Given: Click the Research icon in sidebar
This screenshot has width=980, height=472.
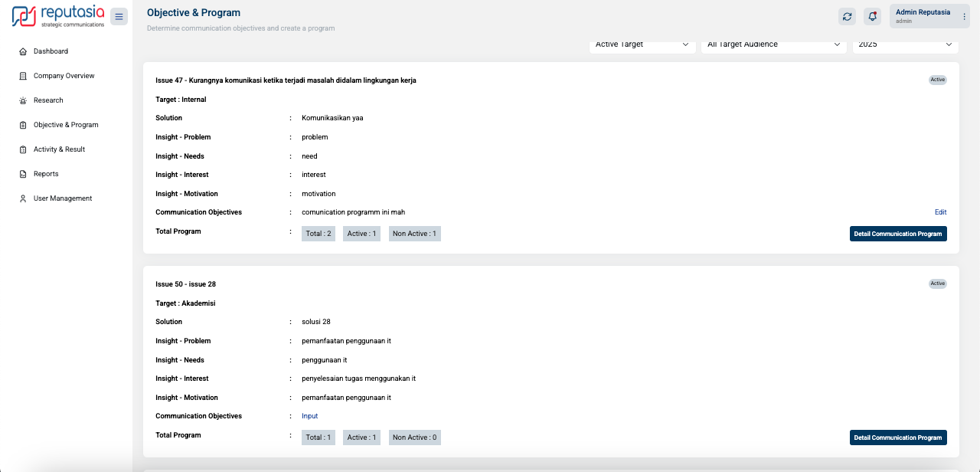Looking at the screenshot, I should point(23,100).
